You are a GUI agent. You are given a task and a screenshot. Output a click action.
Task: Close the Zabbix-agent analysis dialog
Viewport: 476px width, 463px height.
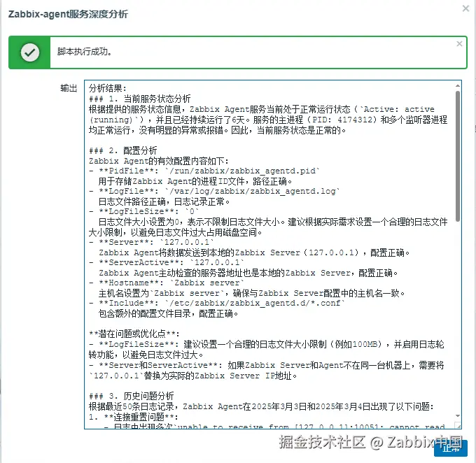(x=465, y=8)
